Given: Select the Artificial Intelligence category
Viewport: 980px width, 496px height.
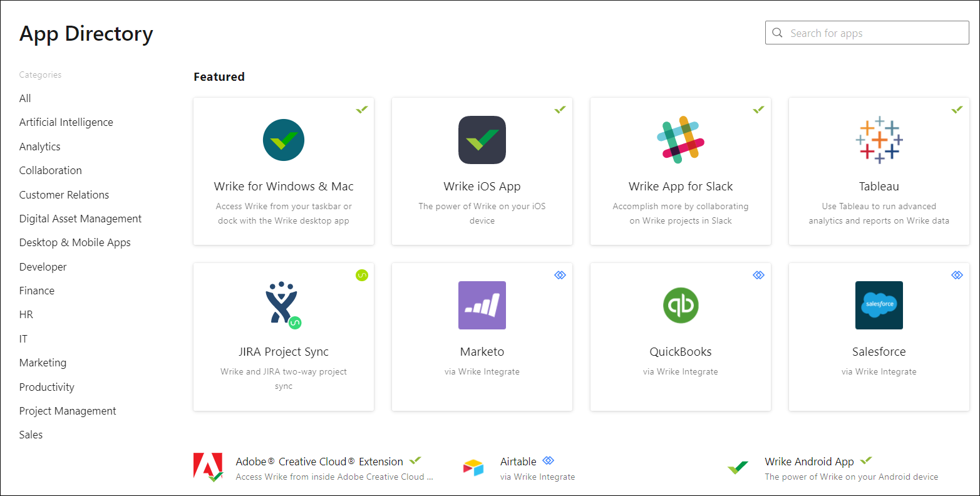Looking at the screenshot, I should coord(66,121).
